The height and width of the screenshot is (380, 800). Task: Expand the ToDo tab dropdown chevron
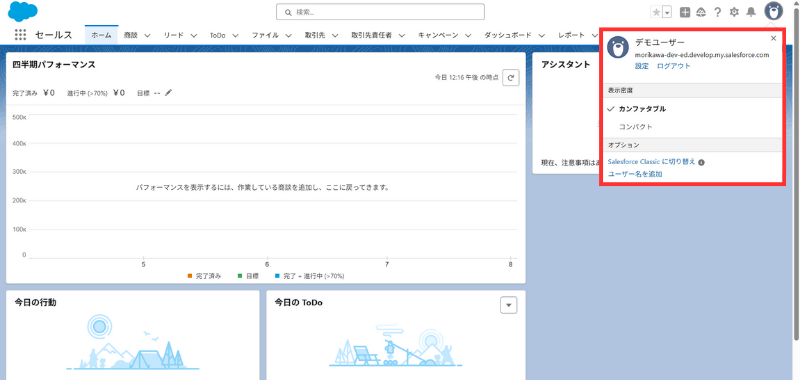tap(236, 36)
